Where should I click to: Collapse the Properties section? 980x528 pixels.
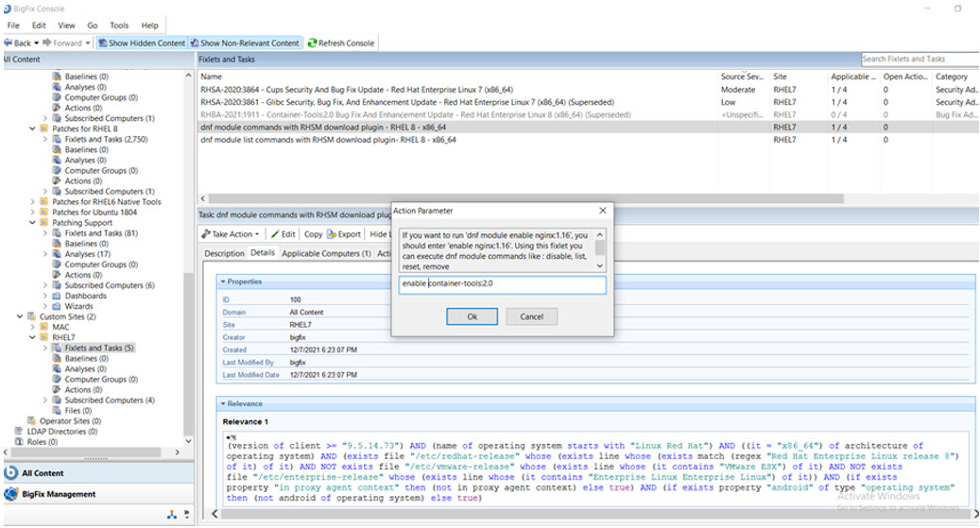click(222, 281)
